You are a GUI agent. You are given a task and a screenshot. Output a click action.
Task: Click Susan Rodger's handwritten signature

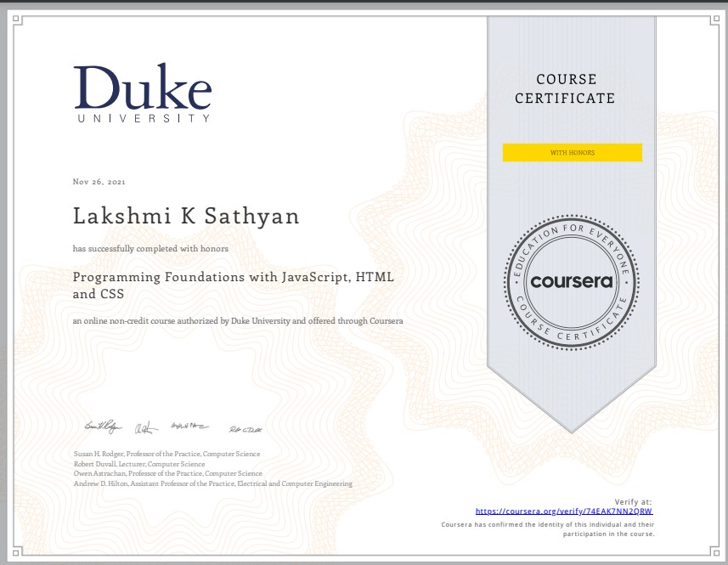(103, 426)
